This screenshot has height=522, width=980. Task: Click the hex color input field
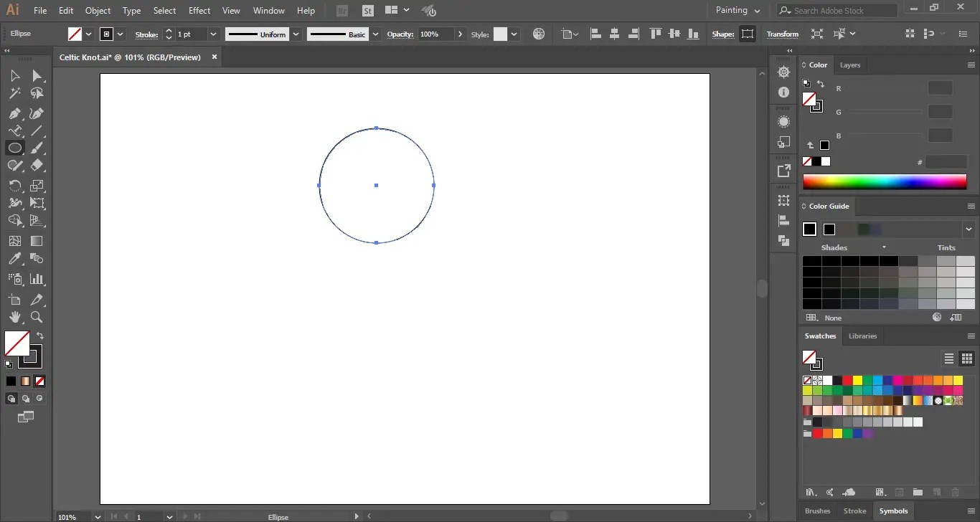click(x=946, y=162)
